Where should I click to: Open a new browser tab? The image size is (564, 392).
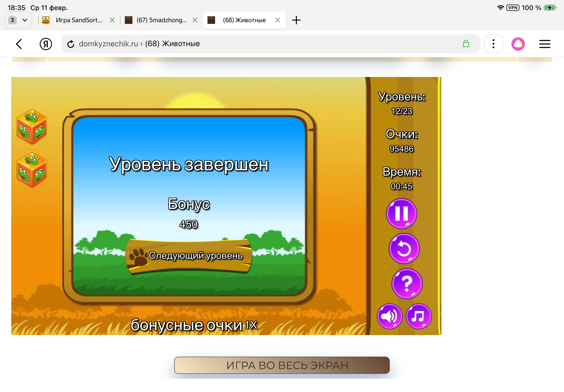[x=296, y=20]
